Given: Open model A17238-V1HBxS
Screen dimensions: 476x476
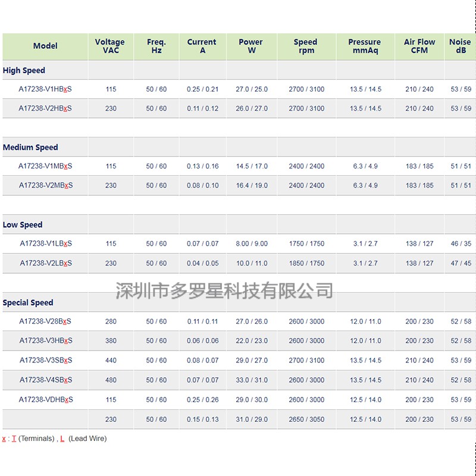Looking at the screenshot, I should click(x=45, y=89).
